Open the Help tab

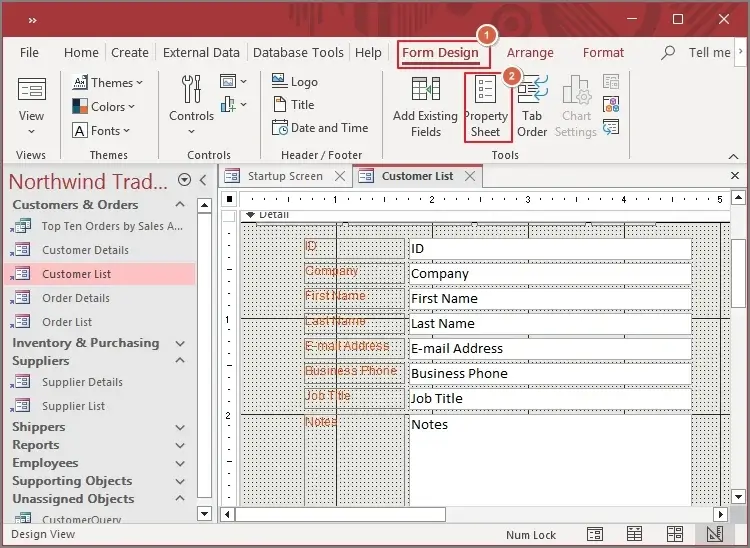[368, 53]
